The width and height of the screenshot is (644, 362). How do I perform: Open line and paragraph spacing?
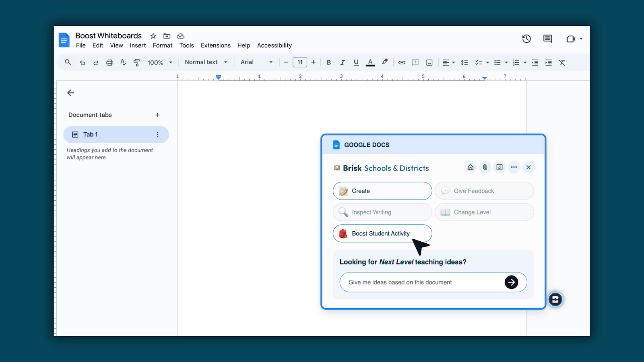click(464, 62)
